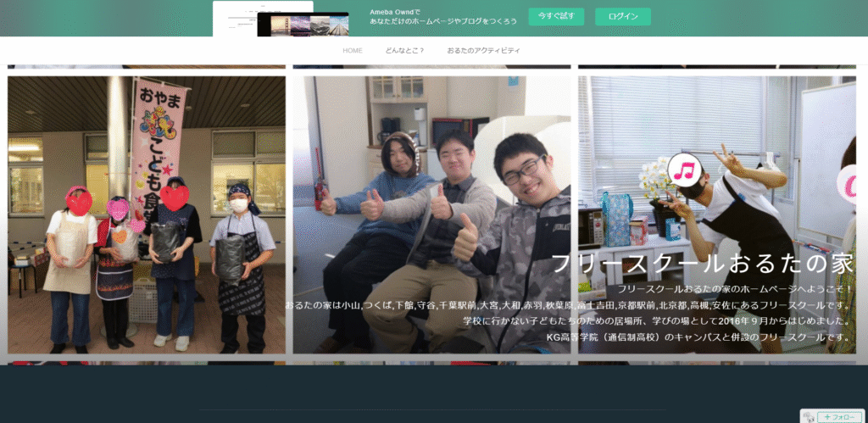Click the フリースクールおるたの家 title
868x423 pixels.
coord(702,264)
